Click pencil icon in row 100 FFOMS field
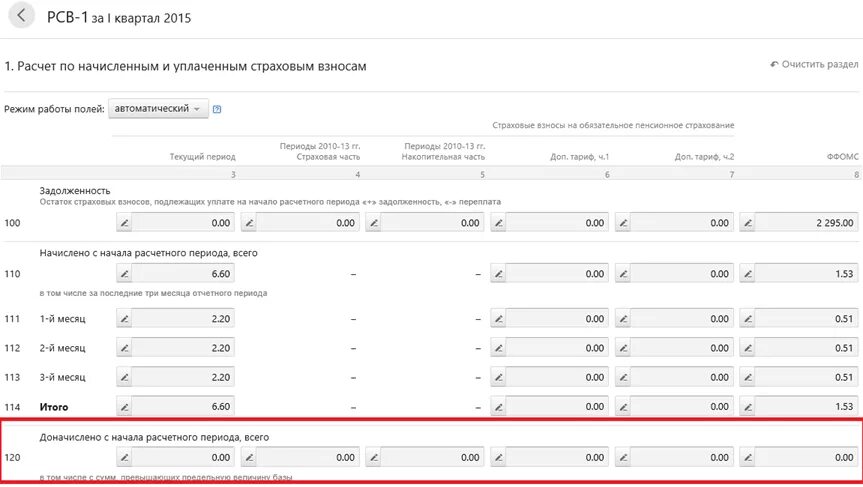Viewport: 863px width, 487px height. point(748,223)
